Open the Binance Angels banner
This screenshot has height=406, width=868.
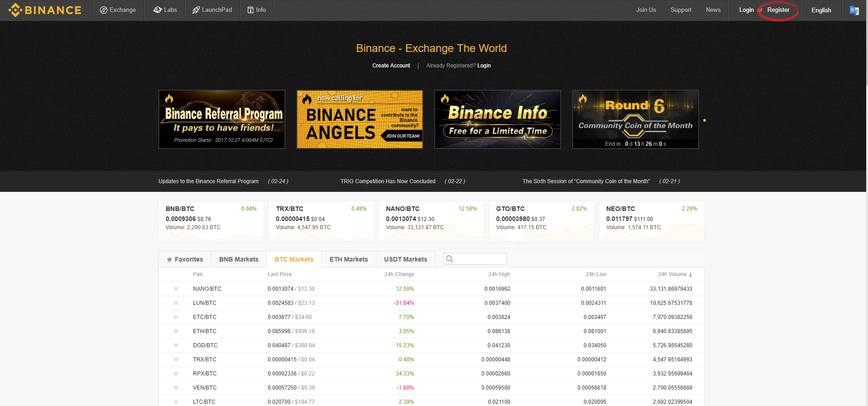click(x=360, y=119)
